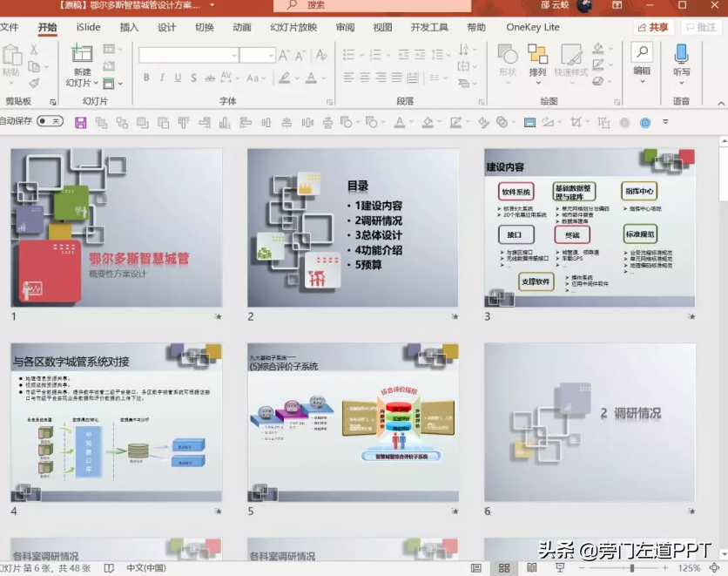This screenshot has width=728, height=576.
Task: Switch to the 设计 tab
Action: tap(166, 27)
